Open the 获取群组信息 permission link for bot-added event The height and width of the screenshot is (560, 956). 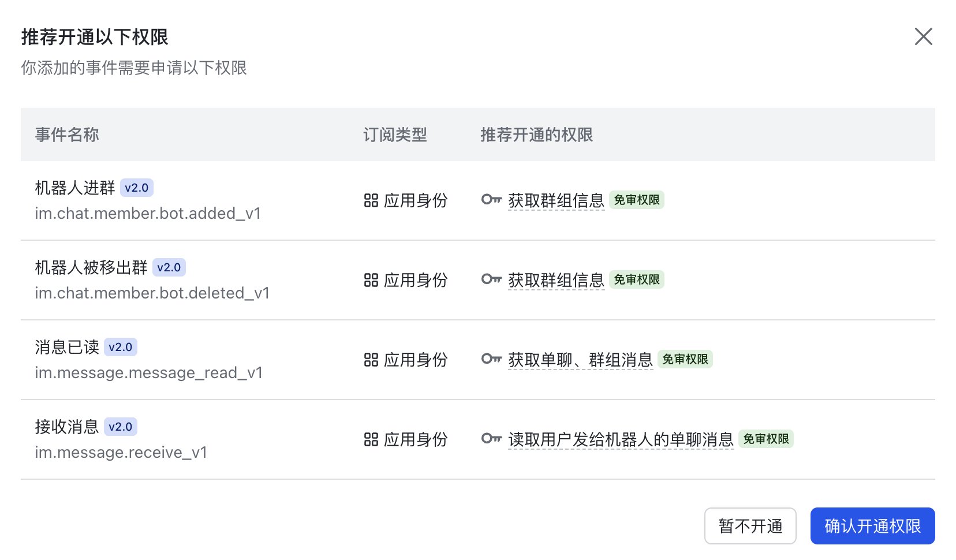[556, 201]
